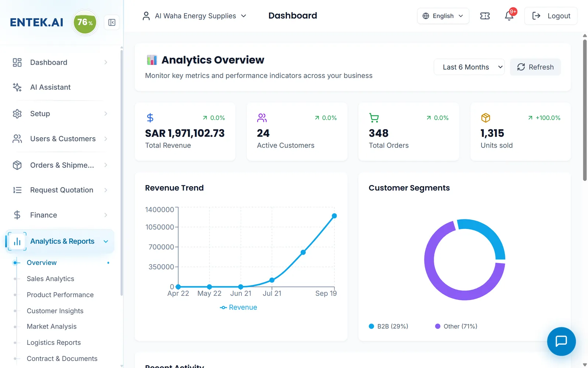Open Sales Analytics report
The image size is (588, 368).
point(50,279)
